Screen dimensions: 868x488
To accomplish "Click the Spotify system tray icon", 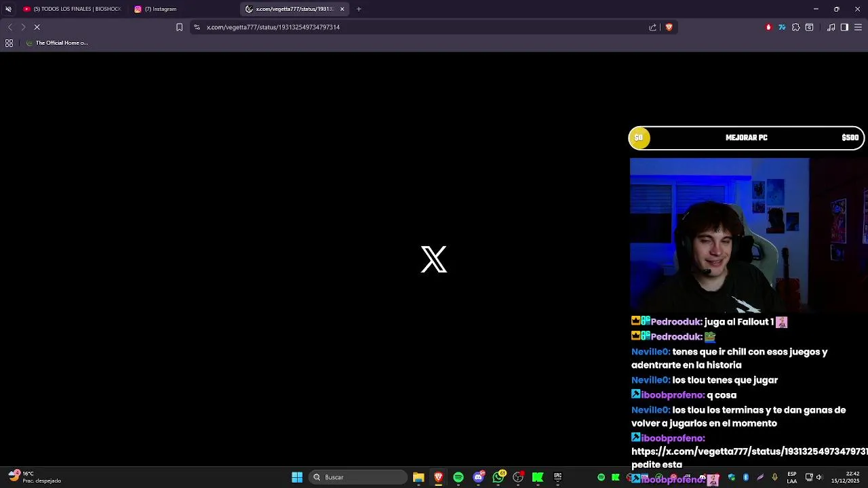I will click(601, 477).
